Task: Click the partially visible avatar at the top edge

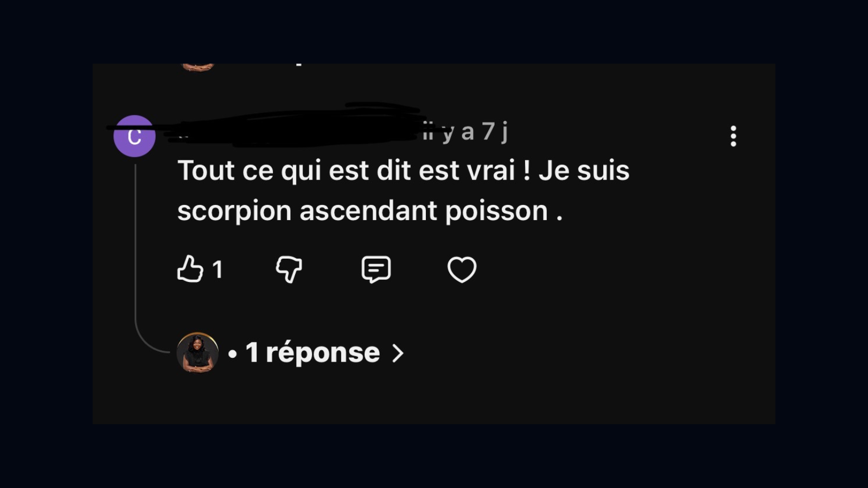Action: (197, 67)
